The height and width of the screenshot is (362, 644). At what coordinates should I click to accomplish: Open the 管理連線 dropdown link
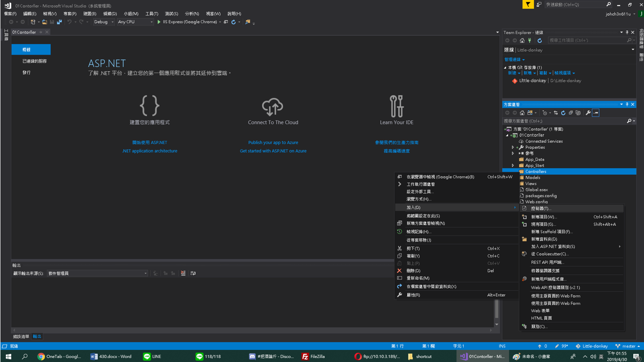[514, 60]
